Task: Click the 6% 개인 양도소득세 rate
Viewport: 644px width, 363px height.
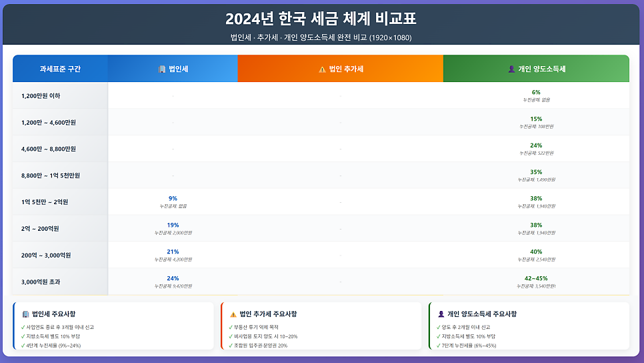Action: tap(536, 92)
